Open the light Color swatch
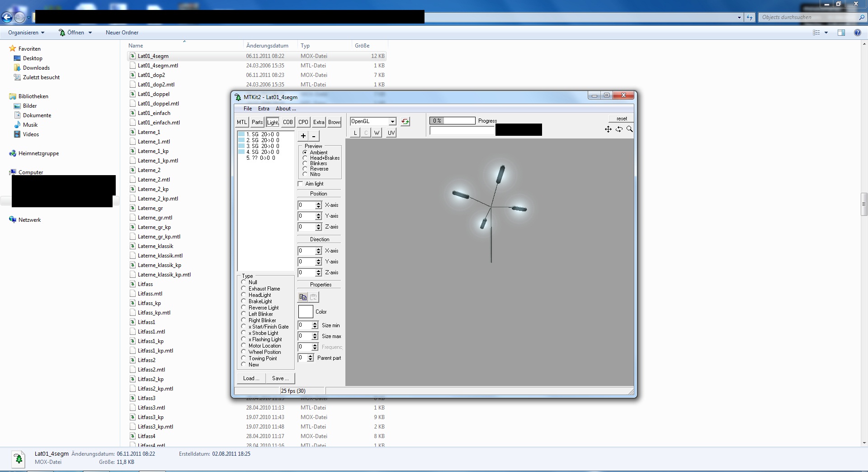Screen dimensions: 868x472 306,312
